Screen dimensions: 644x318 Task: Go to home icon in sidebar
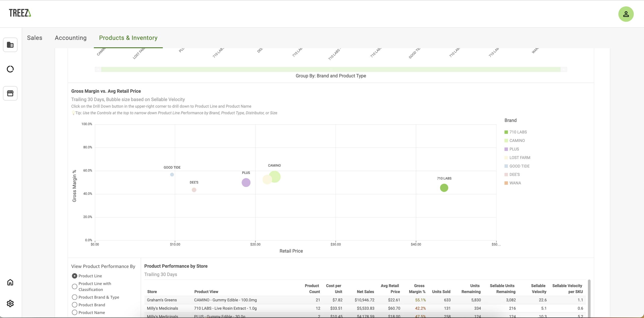click(10, 282)
